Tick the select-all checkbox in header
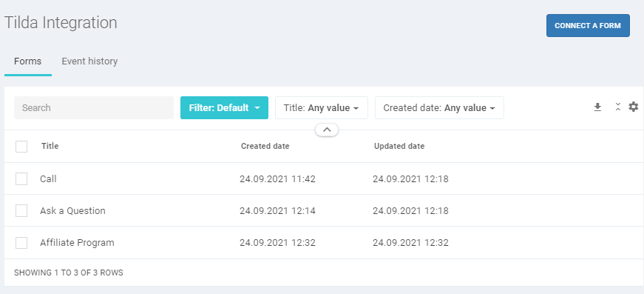Screen dimensions: 644x294 [x=21, y=147]
